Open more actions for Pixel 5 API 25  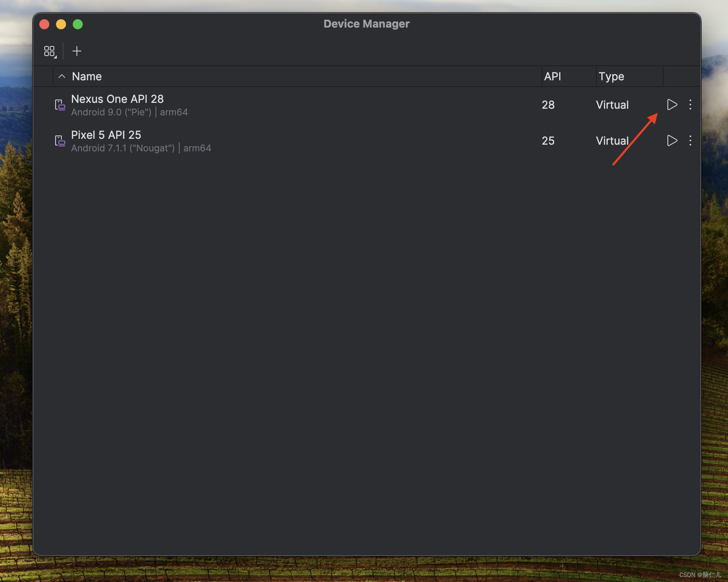click(690, 140)
